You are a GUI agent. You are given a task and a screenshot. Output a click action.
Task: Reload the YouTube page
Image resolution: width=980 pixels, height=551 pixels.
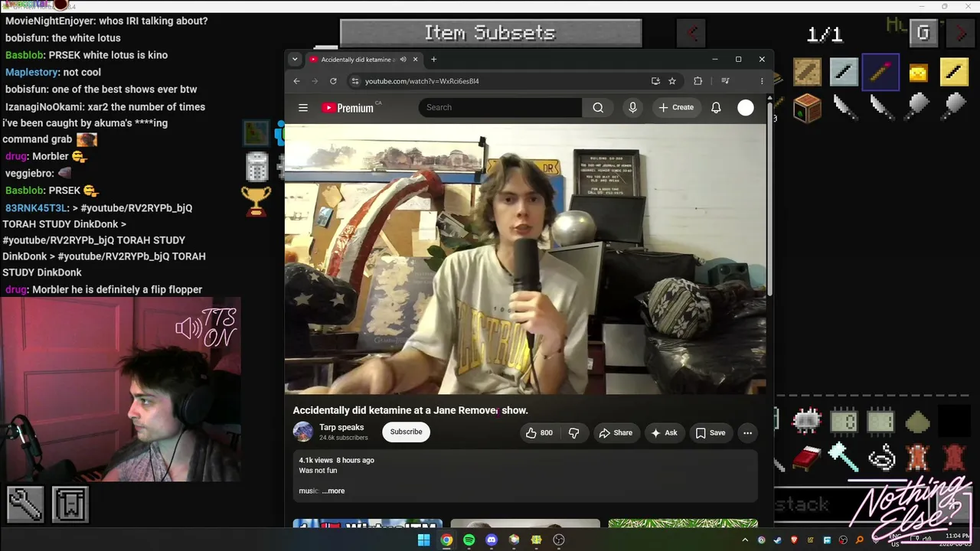point(333,81)
